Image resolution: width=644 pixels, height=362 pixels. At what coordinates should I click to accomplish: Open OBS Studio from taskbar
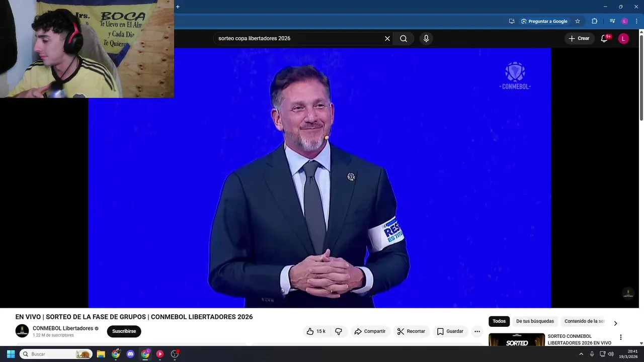[x=175, y=354]
